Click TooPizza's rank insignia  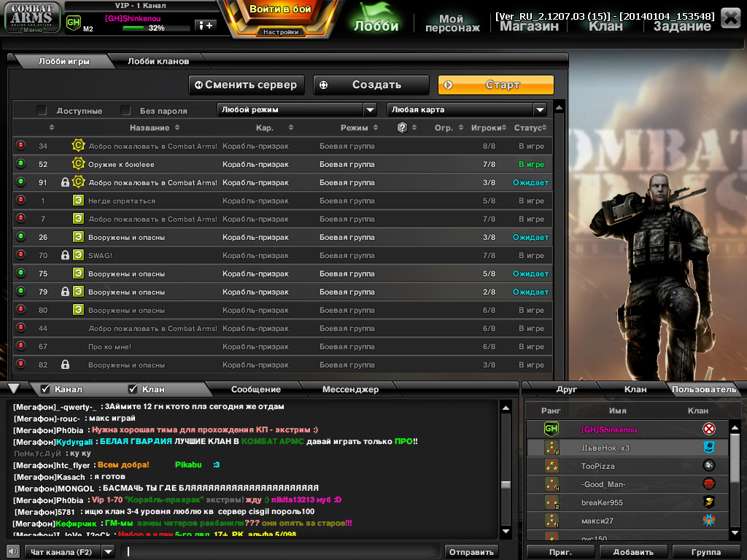click(x=551, y=465)
